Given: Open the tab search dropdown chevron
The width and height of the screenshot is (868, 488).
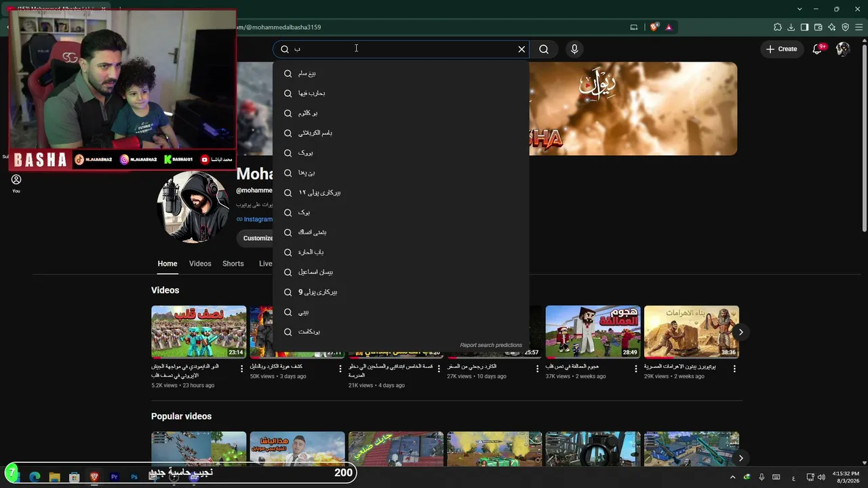Looking at the screenshot, I should click(800, 9).
